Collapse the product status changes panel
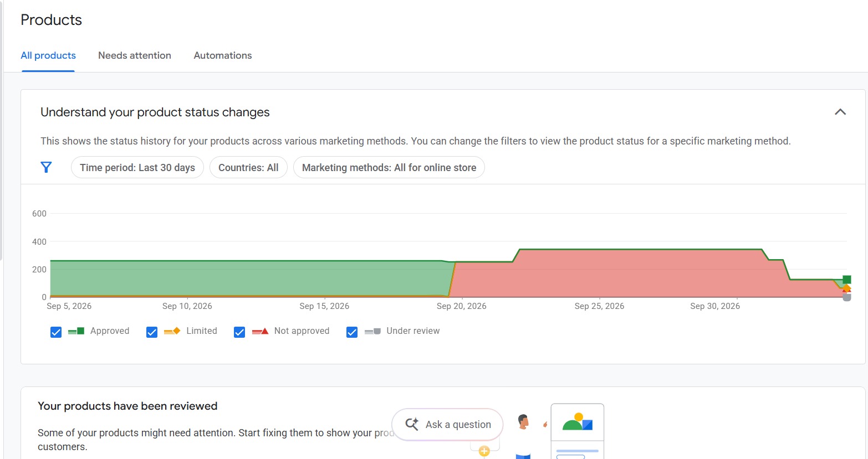The height and width of the screenshot is (459, 868). point(840,112)
